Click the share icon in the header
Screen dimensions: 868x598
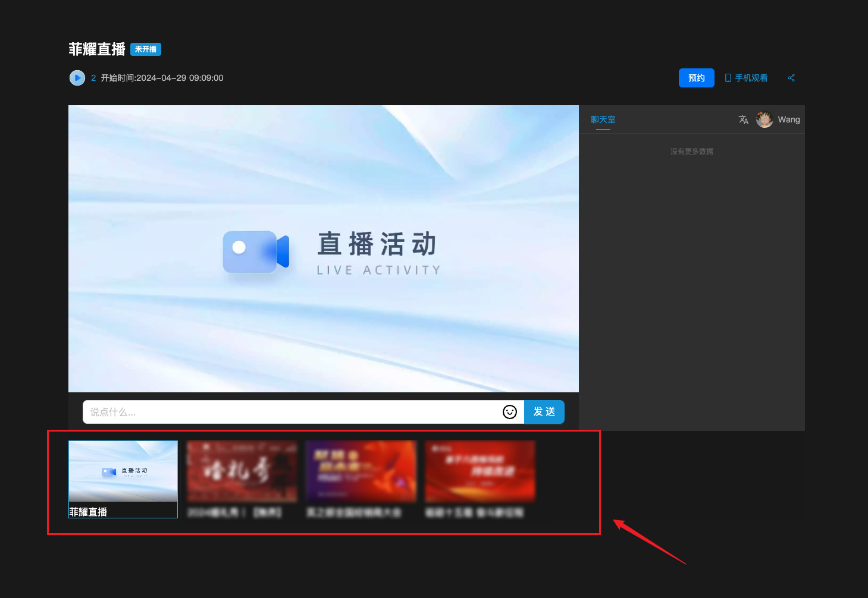click(x=791, y=78)
